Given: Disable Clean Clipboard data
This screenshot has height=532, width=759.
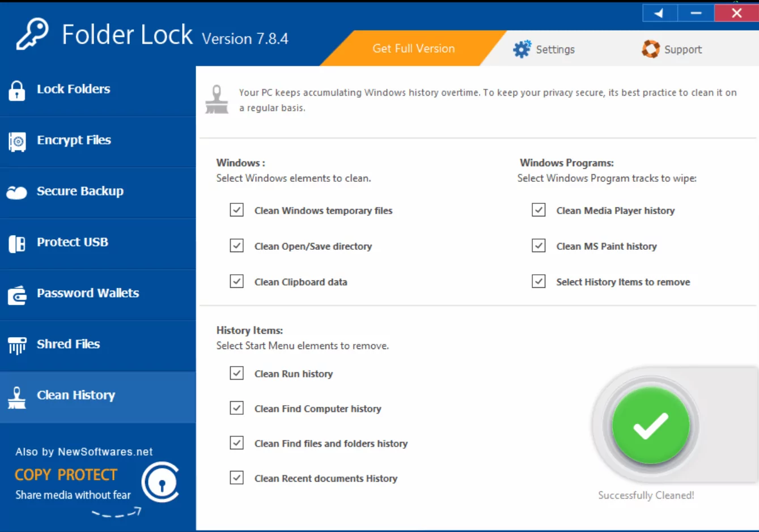Looking at the screenshot, I should point(236,281).
